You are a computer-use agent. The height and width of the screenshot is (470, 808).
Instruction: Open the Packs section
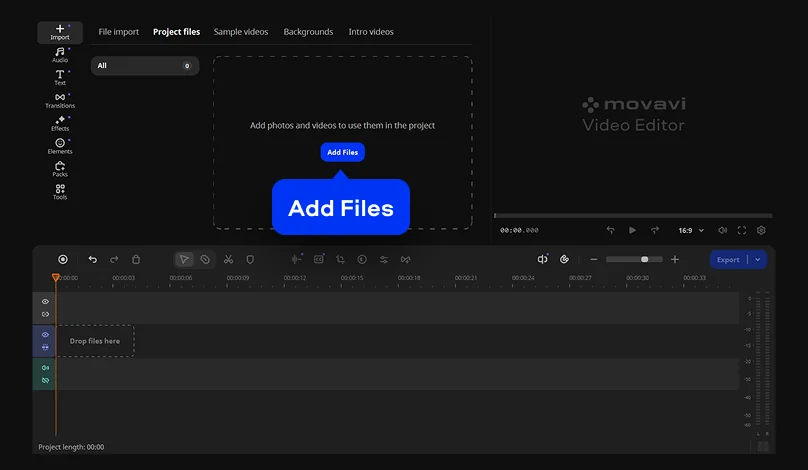click(x=60, y=169)
